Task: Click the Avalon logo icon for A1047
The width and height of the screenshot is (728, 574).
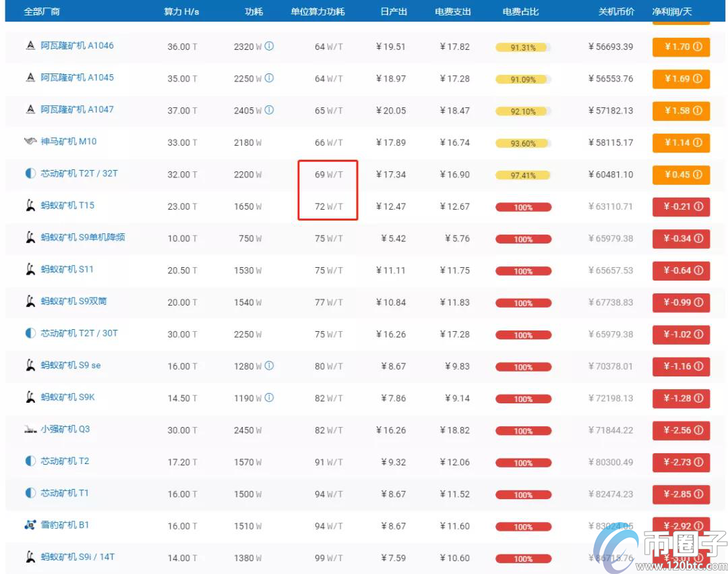Action: [30, 109]
